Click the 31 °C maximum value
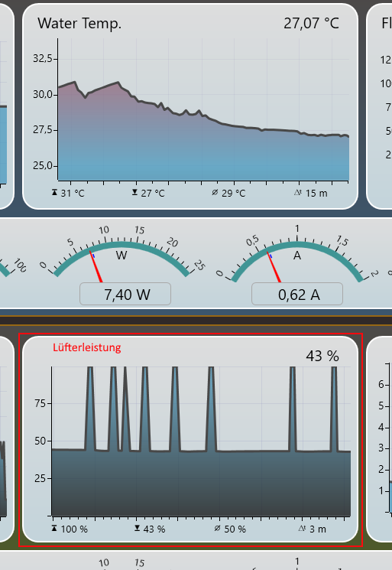 [73, 193]
